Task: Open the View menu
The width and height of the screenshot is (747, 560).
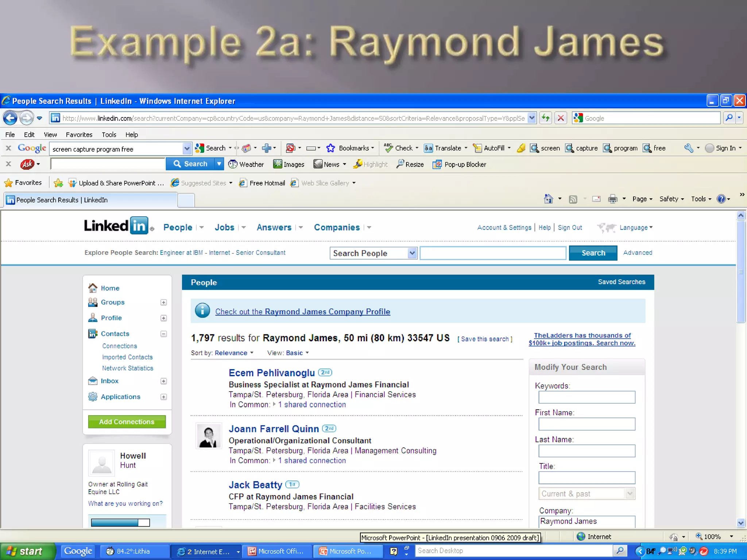Action: (50, 134)
